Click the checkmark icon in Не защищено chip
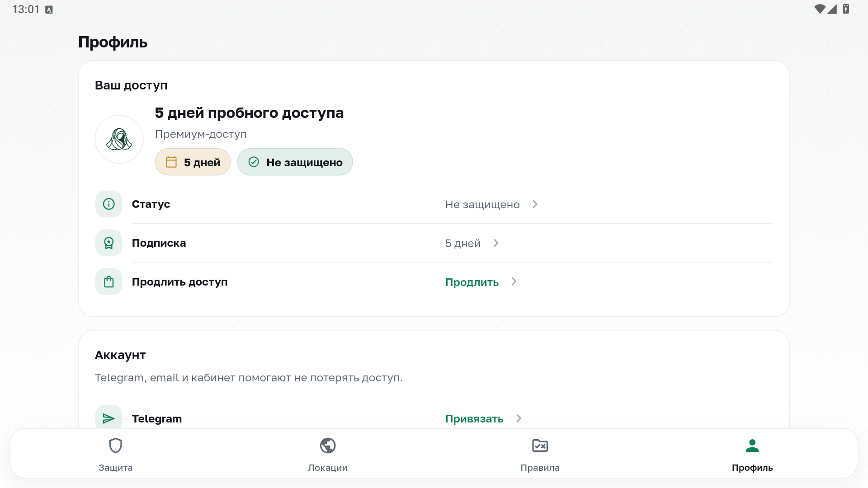 click(254, 162)
